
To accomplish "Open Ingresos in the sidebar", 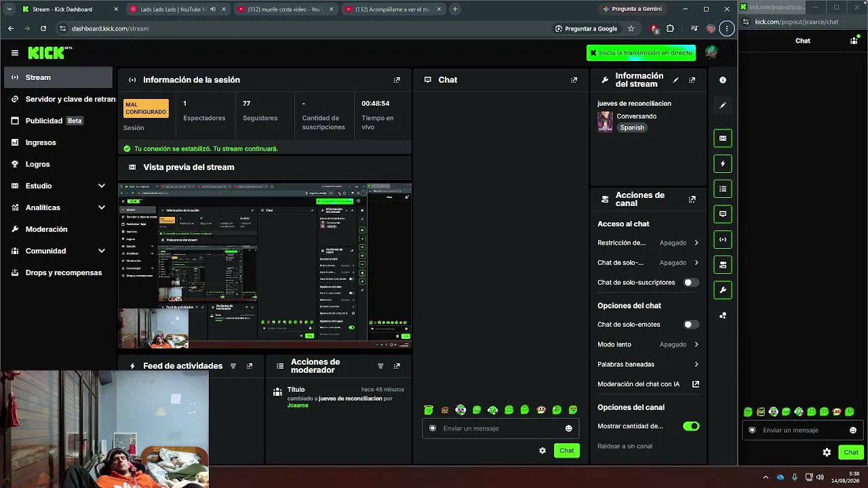I will coord(58,142).
